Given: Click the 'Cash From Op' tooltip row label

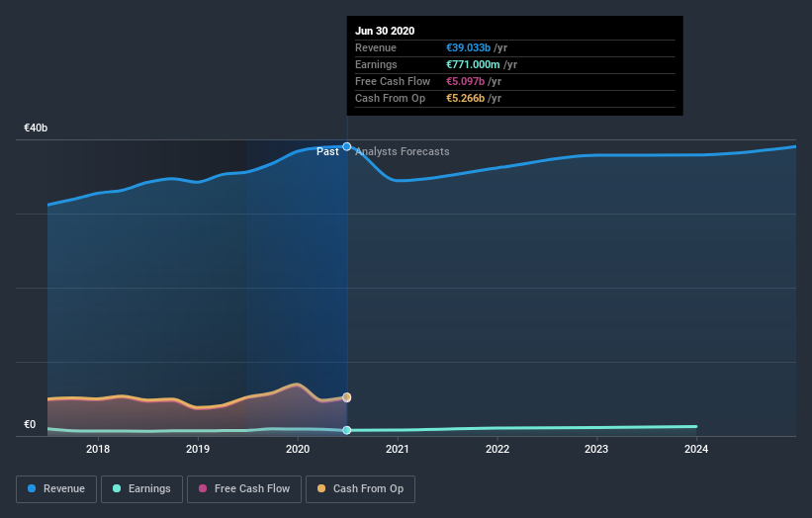Looking at the screenshot, I should (x=390, y=98).
